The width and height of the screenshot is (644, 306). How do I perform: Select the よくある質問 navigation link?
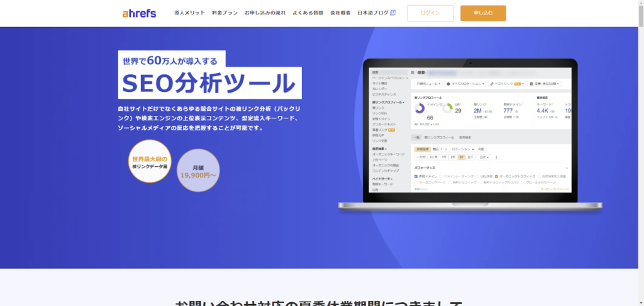coord(308,13)
